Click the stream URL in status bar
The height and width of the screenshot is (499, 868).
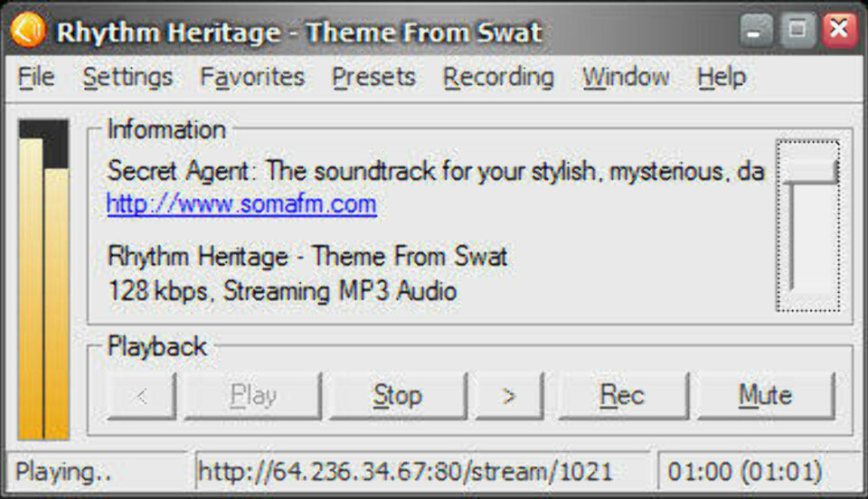click(405, 472)
